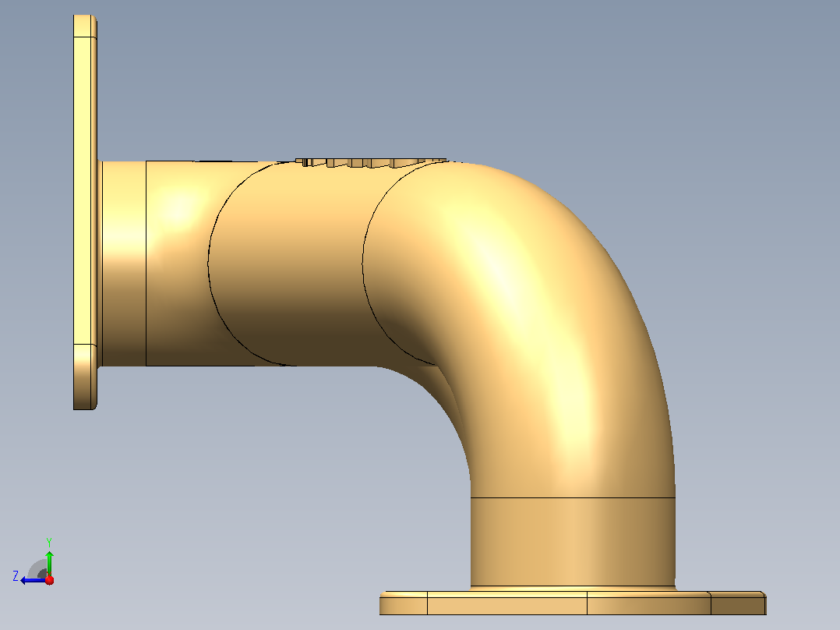The width and height of the screenshot is (840, 630).
Task: Pick the leftmost segment of bottom flange
Action: click(x=404, y=603)
